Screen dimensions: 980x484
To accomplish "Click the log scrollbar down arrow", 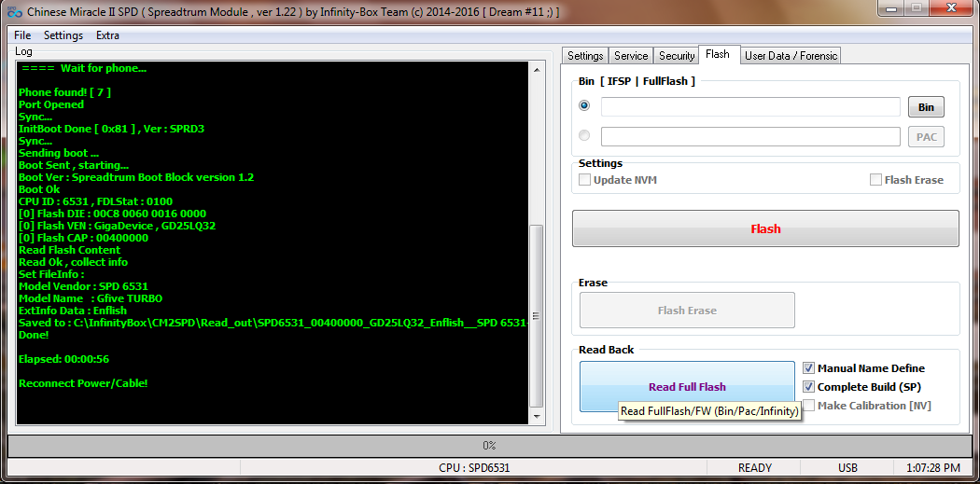I will (x=537, y=417).
